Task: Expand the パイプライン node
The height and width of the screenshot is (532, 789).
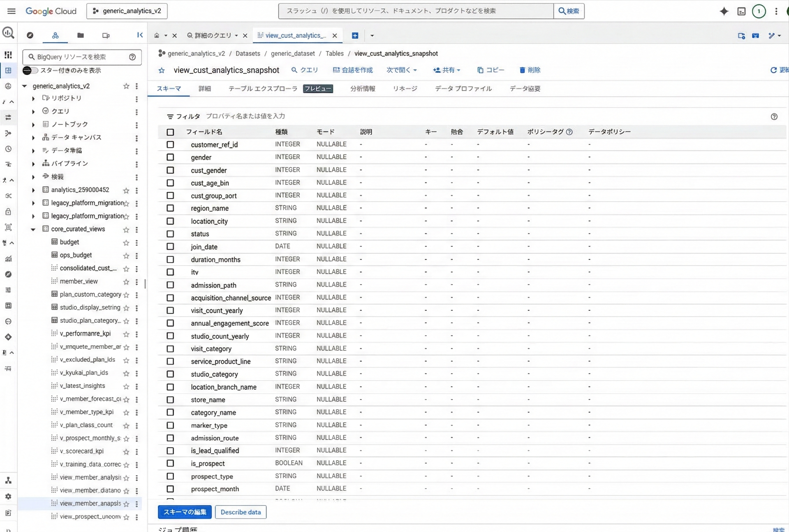Action: pyautogui.click(x=33, y=164)
